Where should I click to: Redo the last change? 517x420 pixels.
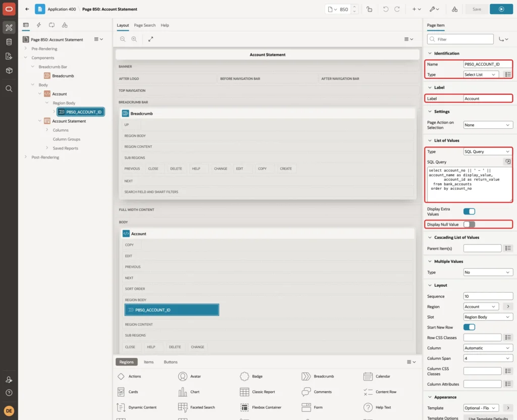point(397,9)
